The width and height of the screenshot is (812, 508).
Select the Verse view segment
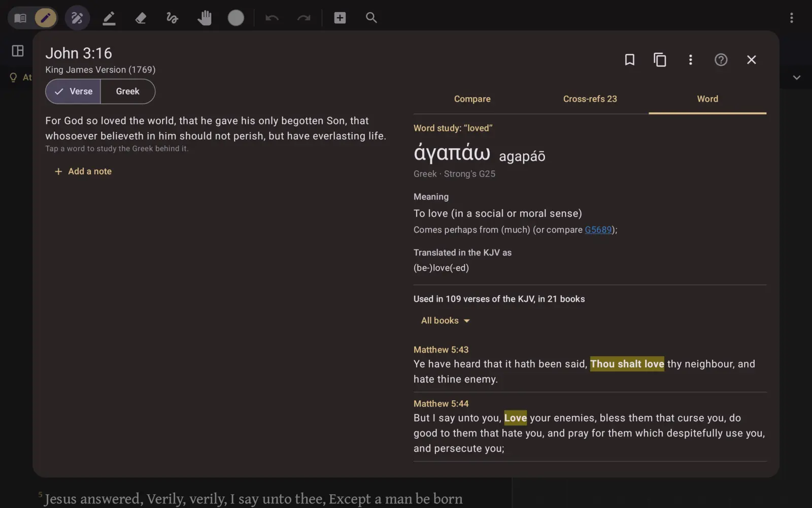pos(73,91)
